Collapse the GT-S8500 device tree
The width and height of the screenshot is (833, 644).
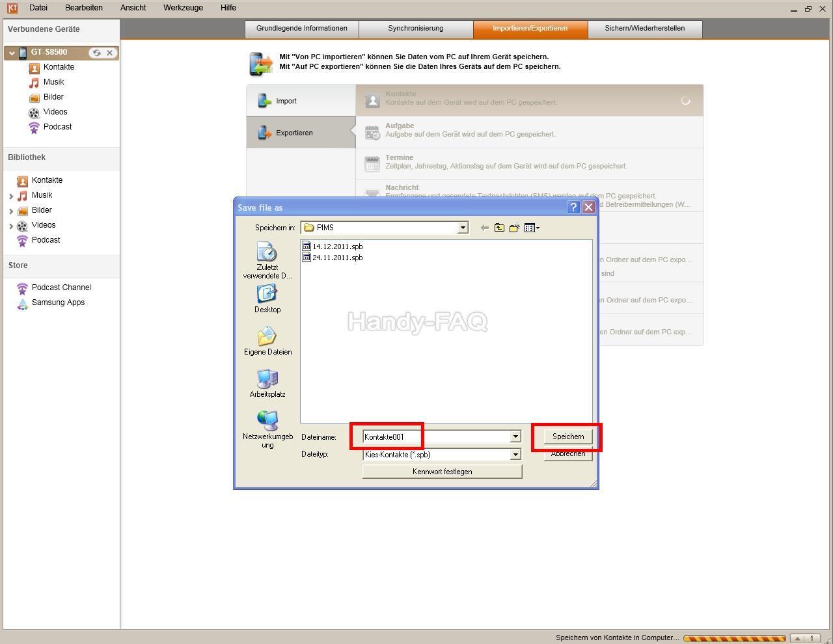12,53
